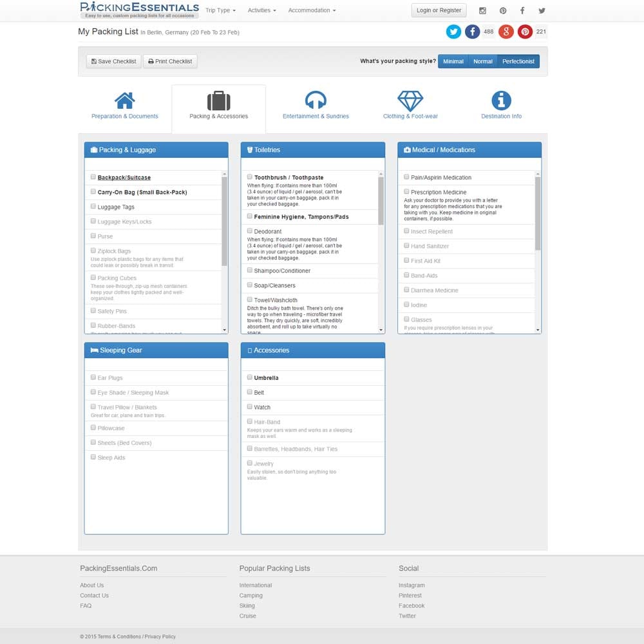644x644 pixels.
Task: Tick the Deodorant checkbox
Action: [x=250, y=231]
